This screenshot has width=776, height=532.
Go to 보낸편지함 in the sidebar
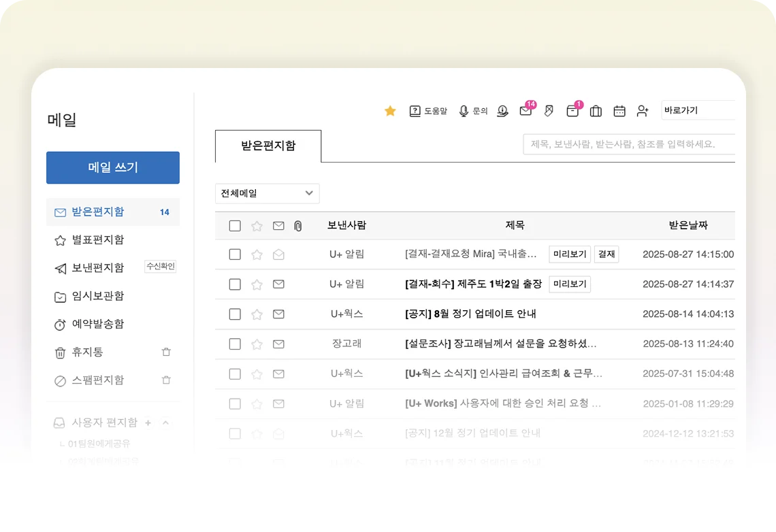click(98, 268)
